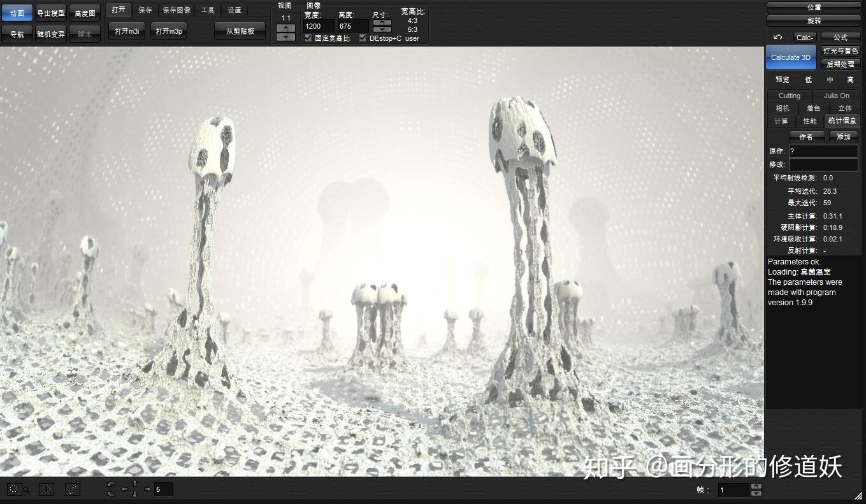Select the zoom region magnifier tool

pyautogui.click(x=17, y=489)
